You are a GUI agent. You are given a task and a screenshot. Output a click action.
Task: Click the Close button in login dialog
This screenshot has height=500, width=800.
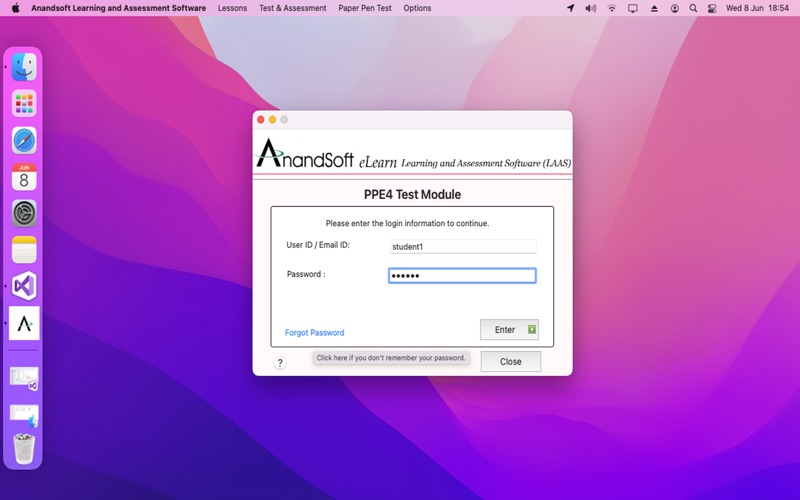(x=511, y=361)
